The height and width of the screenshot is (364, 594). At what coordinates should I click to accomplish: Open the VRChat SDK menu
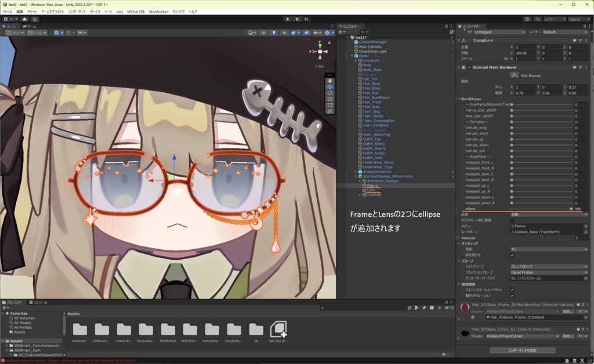[x=136, y=12]
